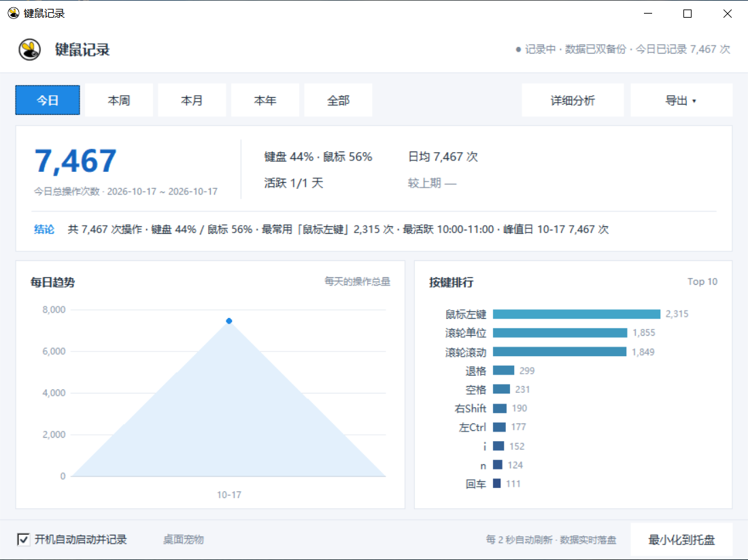Minimize the 键鼠记录 window

648,14
